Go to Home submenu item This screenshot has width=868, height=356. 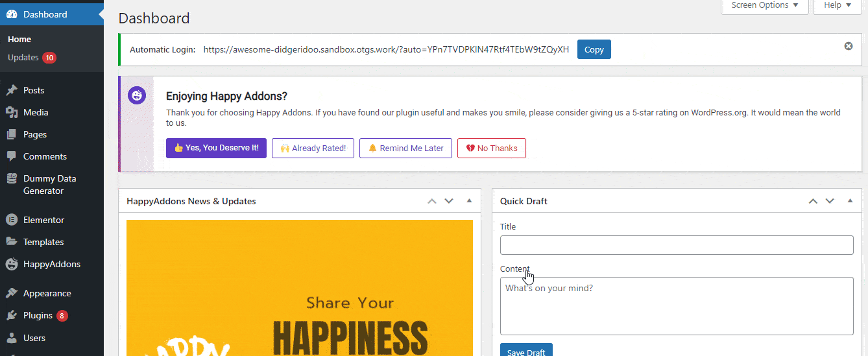pyautogui.click(x=19, y=40)
